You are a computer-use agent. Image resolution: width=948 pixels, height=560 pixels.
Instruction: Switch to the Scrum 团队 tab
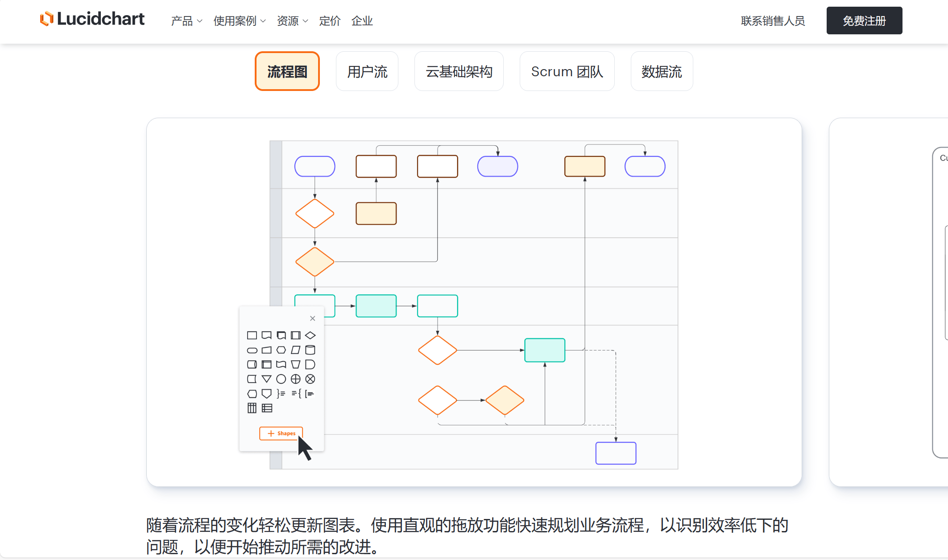tap(567, 71)
